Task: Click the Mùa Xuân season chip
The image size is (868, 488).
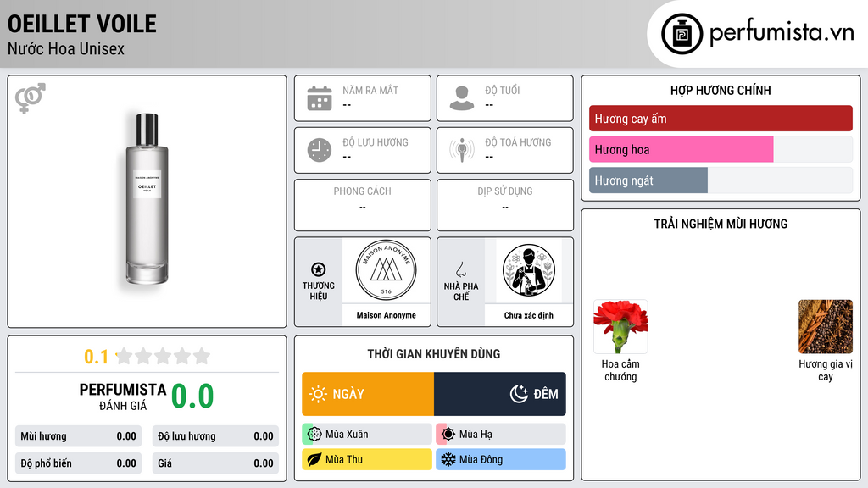Action: (x=367, y=435)
